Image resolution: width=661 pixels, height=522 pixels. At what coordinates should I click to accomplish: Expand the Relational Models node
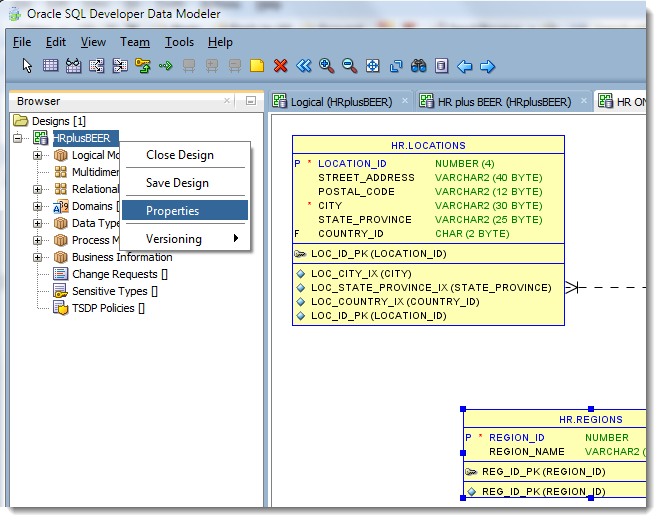pyautogui.click(x=38, y=189)
